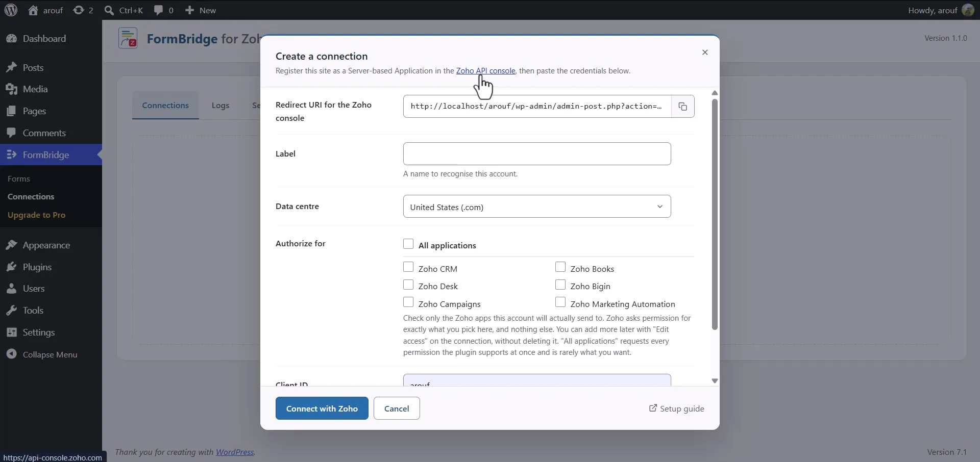The width and height of the screenshot is (980, 462).
Task: Open the Appearance menu
Action: coord(51,245)
